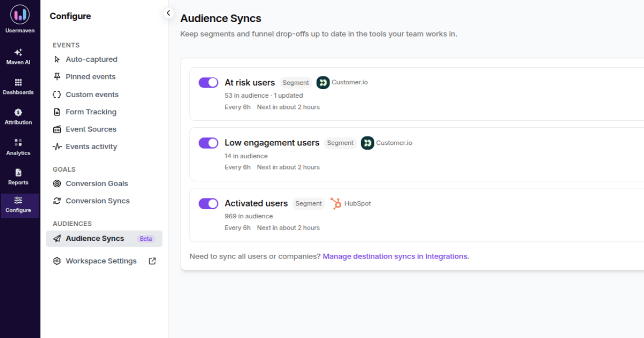Open the Activated users sync title
This screenshot has width=644, height=338.
[256, 203]
